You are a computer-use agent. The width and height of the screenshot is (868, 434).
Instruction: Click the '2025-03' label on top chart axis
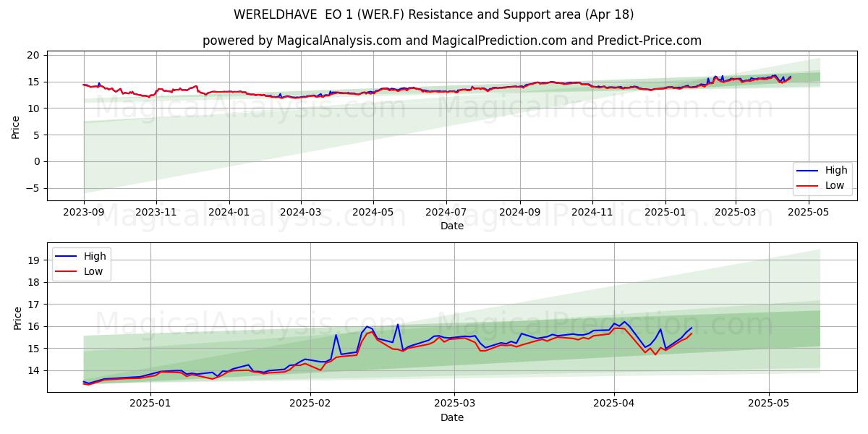[736, 213]
